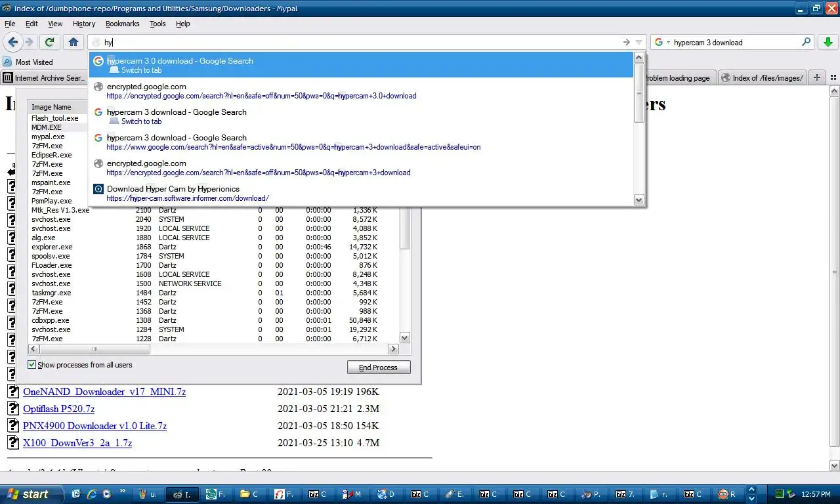Click the 'Image Name' column header
This screenshot has height=504, width=840.
click(x=58, y=107)
